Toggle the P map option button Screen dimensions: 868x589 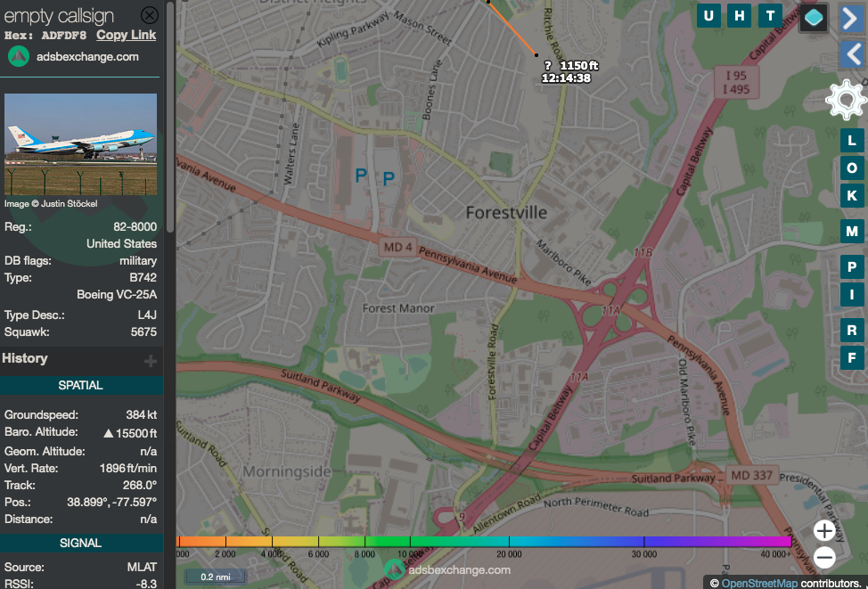(852, 266)
